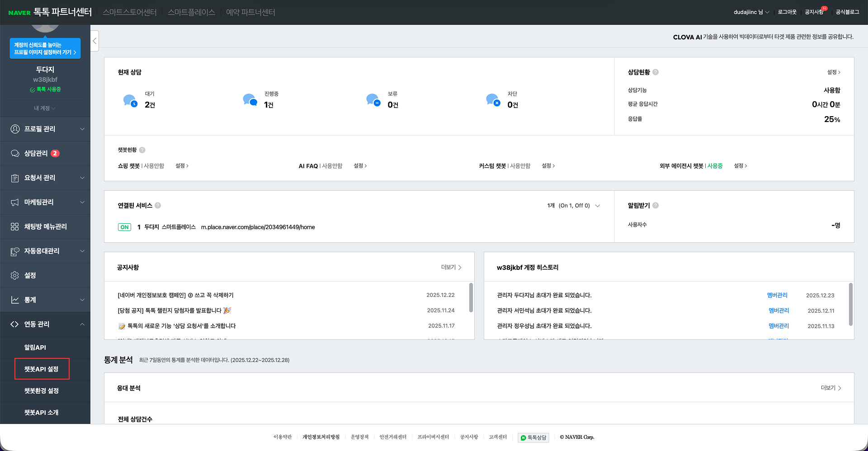This screenshot has width=868, height=451.
Task: Open 예약 파트너센터 from the top bar
Action: point(250,12)
